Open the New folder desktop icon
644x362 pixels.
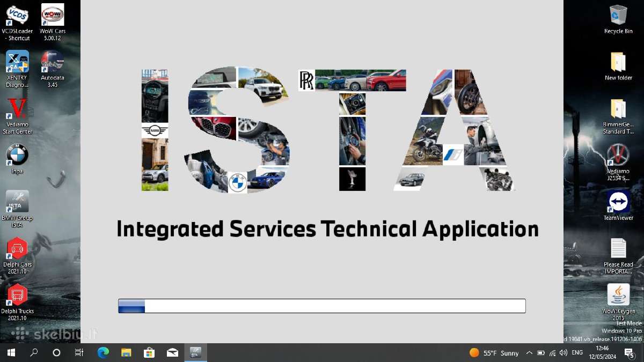pyautogui.click(x=618, y=66)
